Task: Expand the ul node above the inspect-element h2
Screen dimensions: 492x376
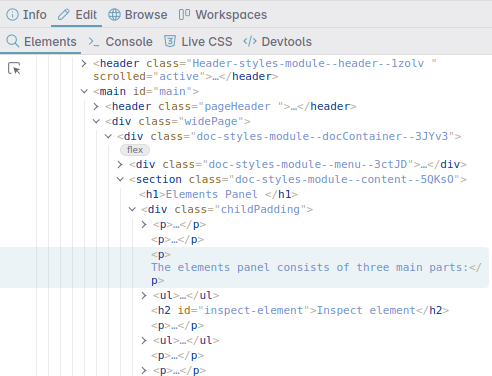Action: 144,295
